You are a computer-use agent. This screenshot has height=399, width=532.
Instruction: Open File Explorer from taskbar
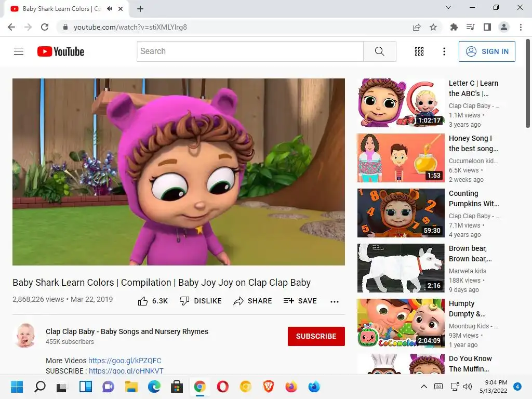coord(131,387)
